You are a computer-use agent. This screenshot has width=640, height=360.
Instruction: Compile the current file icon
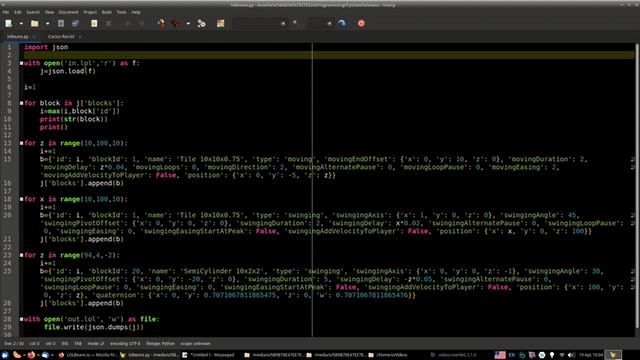[162, 24]
